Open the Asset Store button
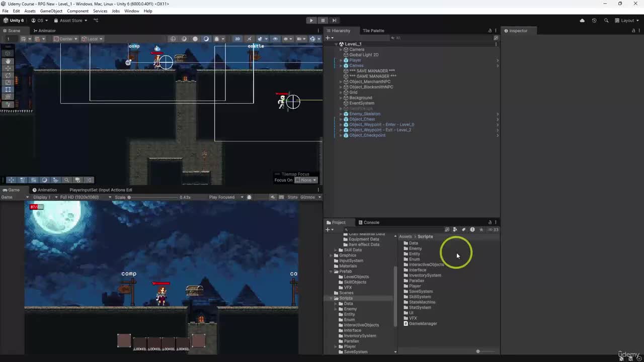 click(70, 21)
